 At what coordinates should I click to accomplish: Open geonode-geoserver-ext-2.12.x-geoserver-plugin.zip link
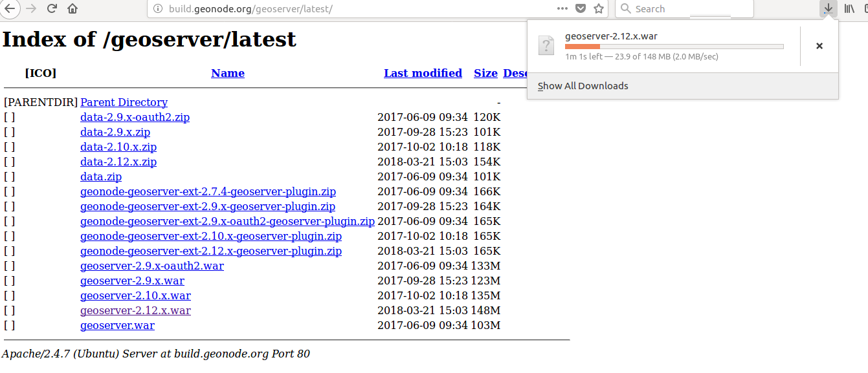(211, 251)
